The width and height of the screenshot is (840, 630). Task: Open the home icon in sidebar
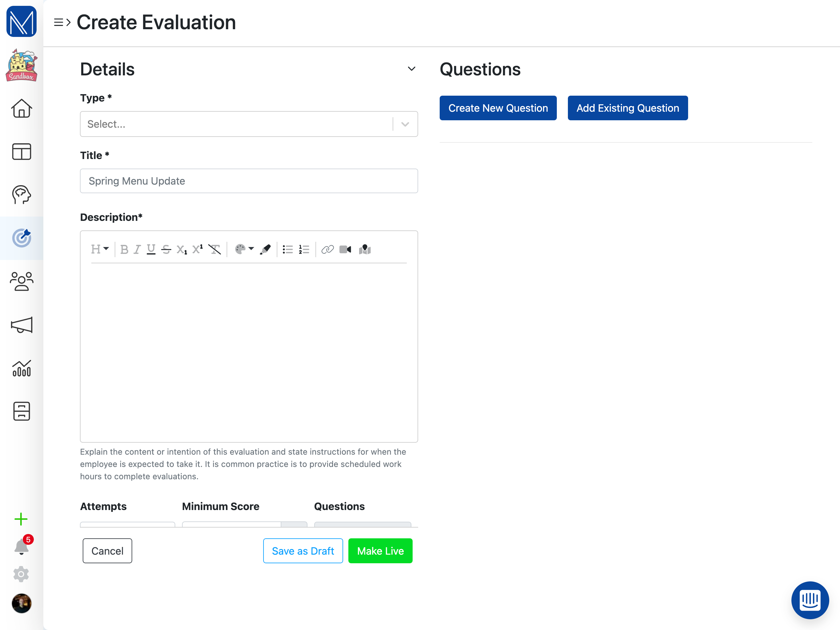[x=22, y=109]
